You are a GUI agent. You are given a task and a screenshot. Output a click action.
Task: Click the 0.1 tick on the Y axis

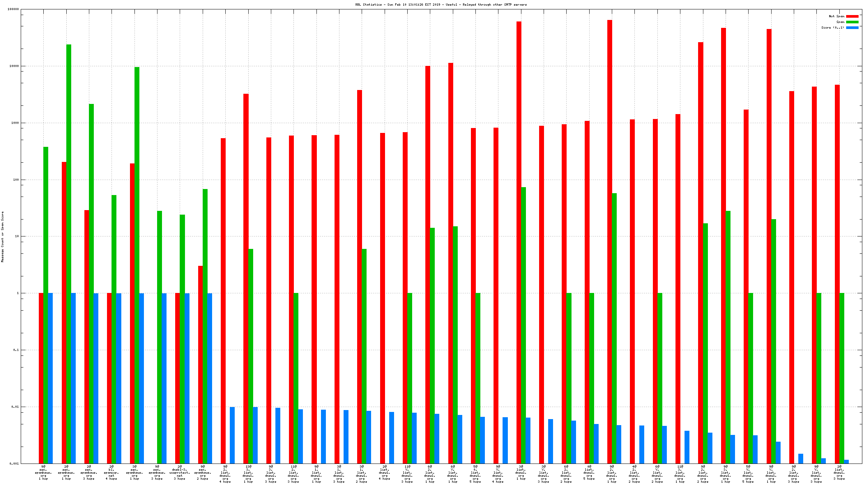click(x=16, y=350)
